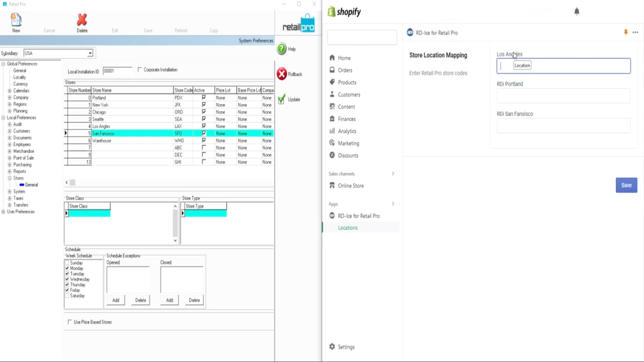Click the Store Class list scrollbar
The height and width of the screenshot is (362, 644).
pyautogui.click(x=175, y=223)
